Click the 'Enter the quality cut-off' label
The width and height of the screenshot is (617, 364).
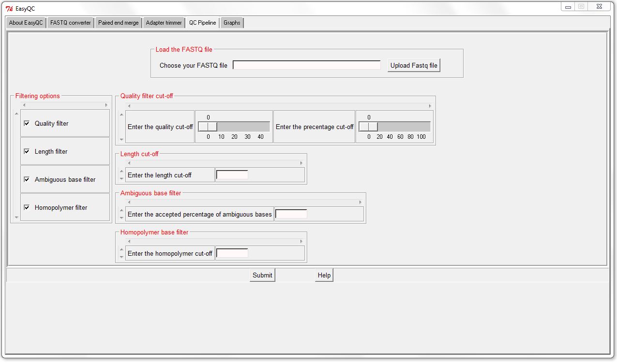160,127
